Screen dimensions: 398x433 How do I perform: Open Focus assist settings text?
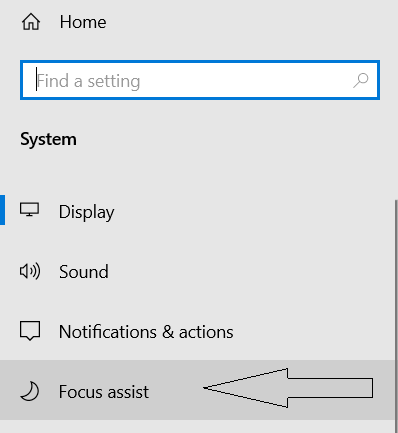pyautogui.click(x=104, y=392)
